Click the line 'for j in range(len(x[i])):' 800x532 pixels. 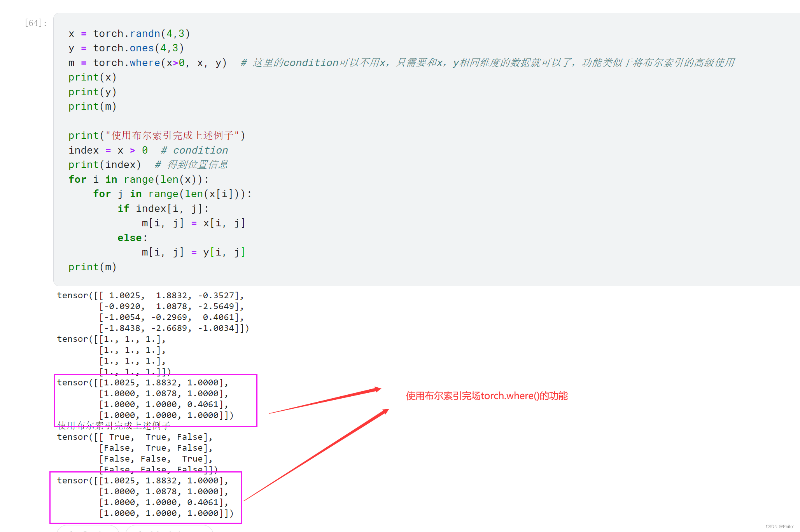[x=173, y=194]
